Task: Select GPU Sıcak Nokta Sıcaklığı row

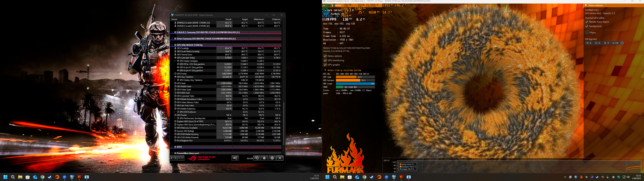Action: click(x=226, y=51)
